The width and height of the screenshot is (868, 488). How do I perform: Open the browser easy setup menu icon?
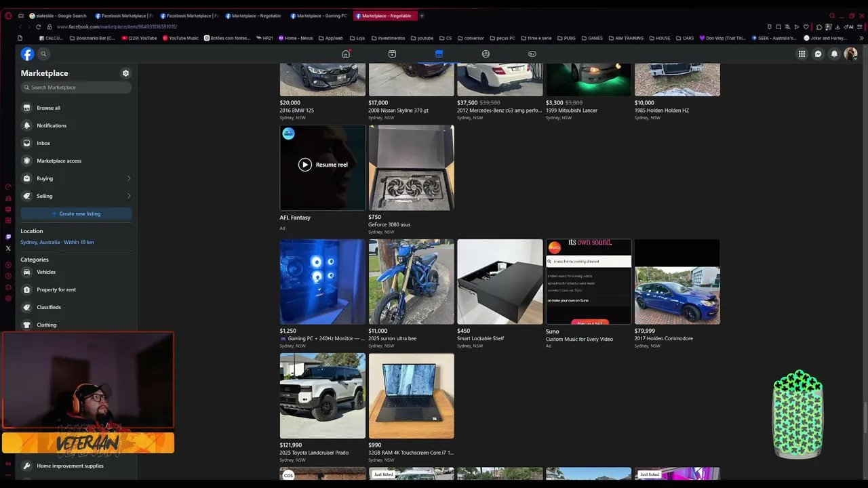point(860,27)
